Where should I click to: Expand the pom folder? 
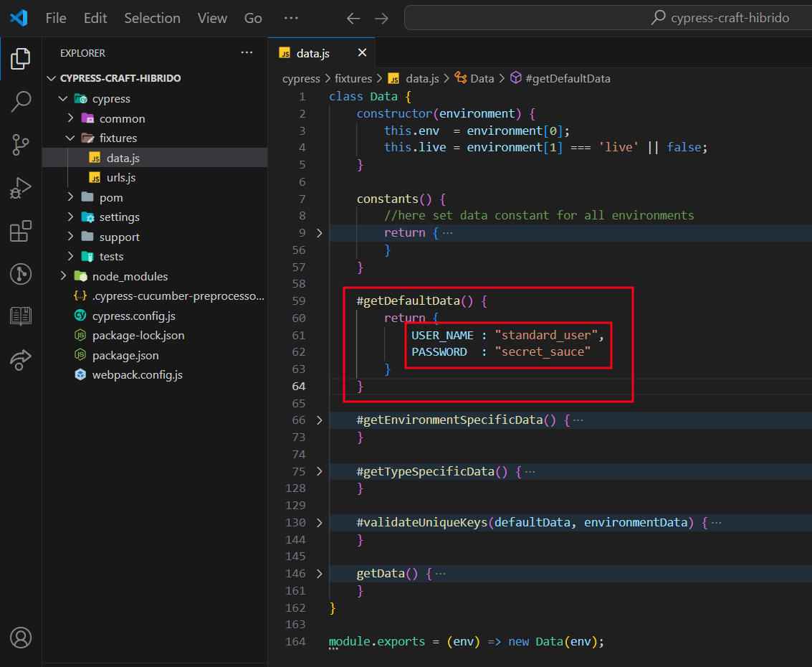pyautogui.click(x=70, y=197)
